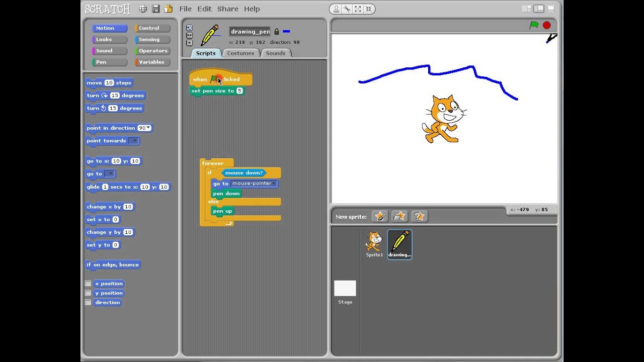Switch to the Costumes tab
The width and height of the screenshot is (644, 362).
pos(241,53)
